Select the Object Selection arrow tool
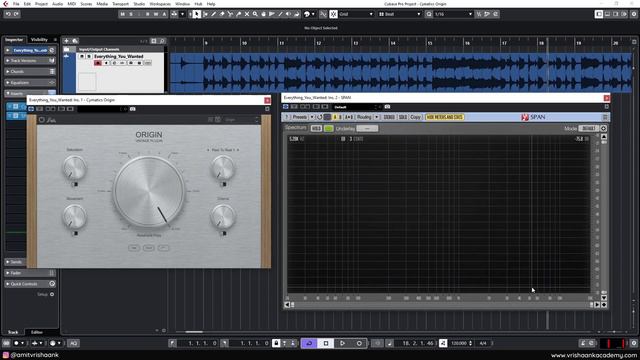The width and height of the screenshot is (640, 360). coord(197,14)
